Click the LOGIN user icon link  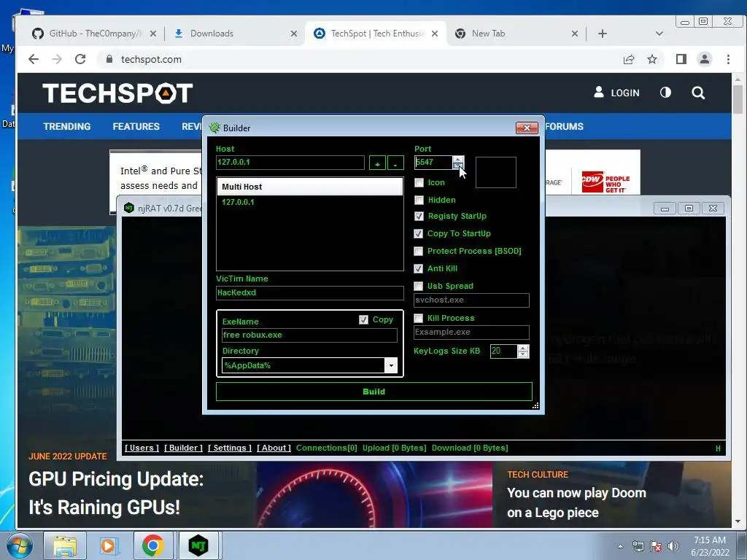tap(616, 93)
